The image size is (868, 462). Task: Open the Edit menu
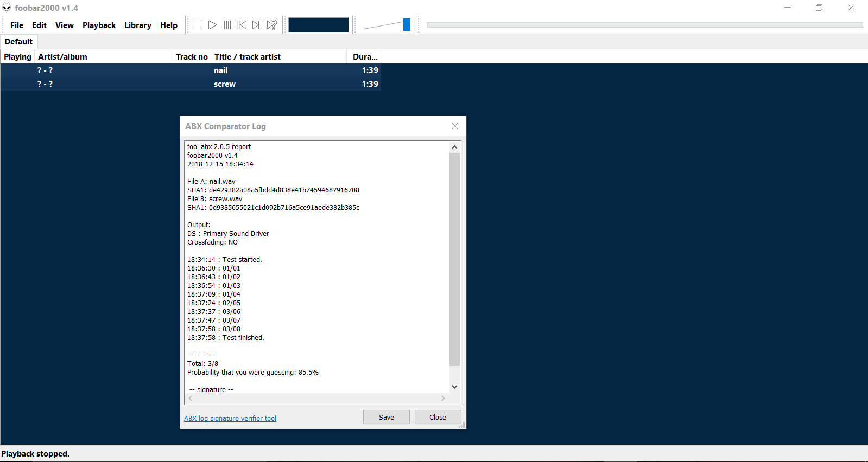click(39, 25)
